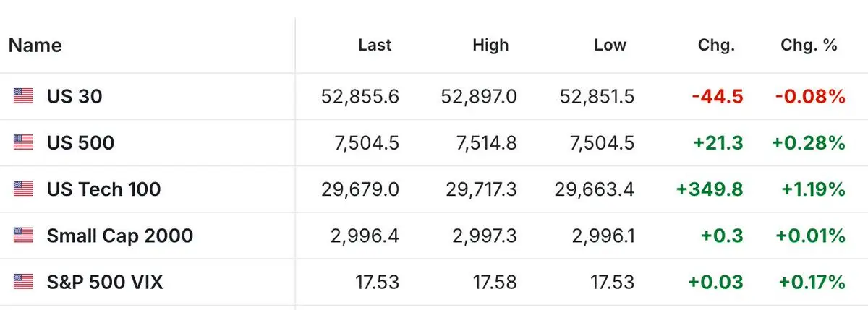Sort by the Low column header
868x310 pixels.
pos(610,45)
